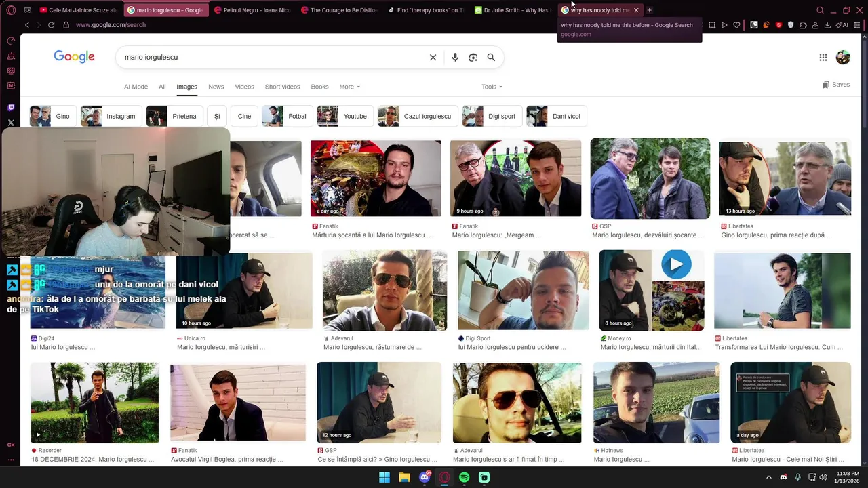The height and width of the screenshot is (488, 868).
Task: Show hidden system tray icons
Action: coord(769,477)
